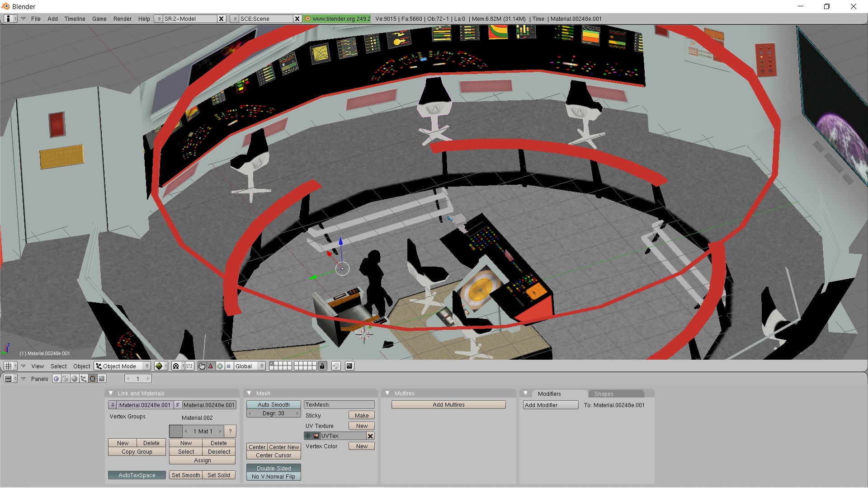868x488 pixels.
Task: Click the UVTex active face grid icon
Action: tap(308, 436)
